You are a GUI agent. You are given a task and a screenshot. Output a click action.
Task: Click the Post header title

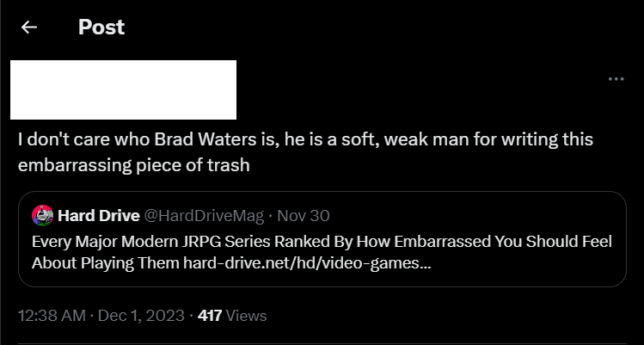(101, 28)
